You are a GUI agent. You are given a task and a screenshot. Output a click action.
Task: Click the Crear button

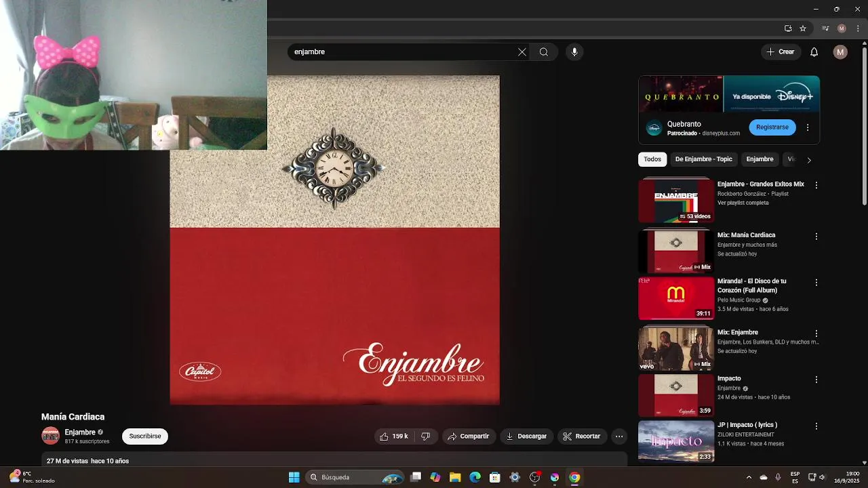click(x=781, y=52)
